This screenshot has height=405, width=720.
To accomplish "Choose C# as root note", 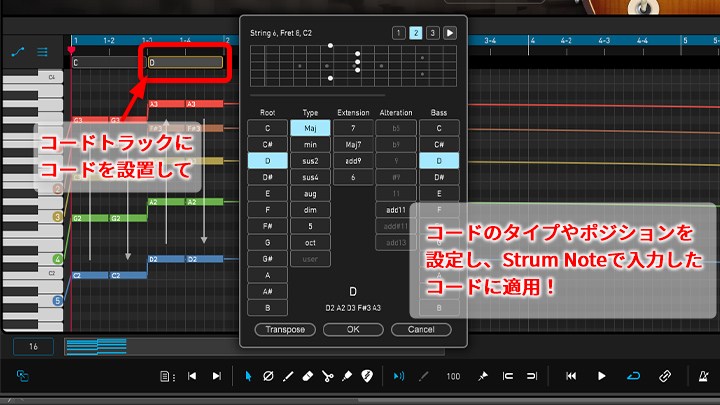I will pos(267,144).
